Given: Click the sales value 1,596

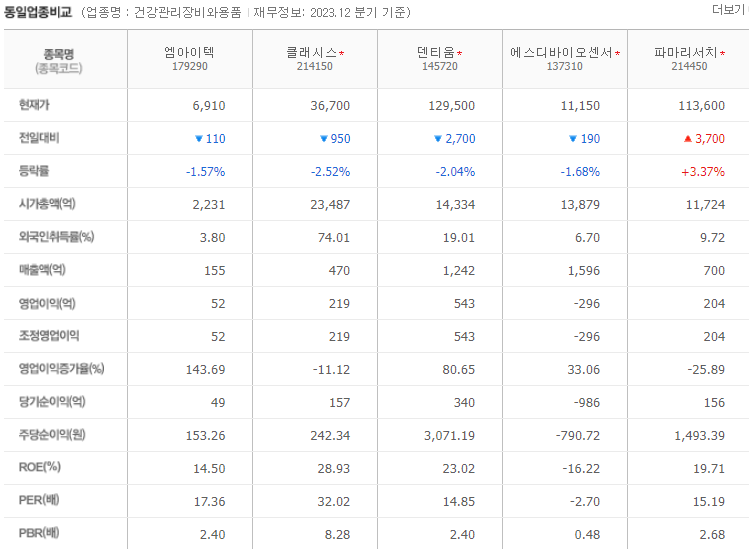Looking at the screenshot, I should [584, 270].
